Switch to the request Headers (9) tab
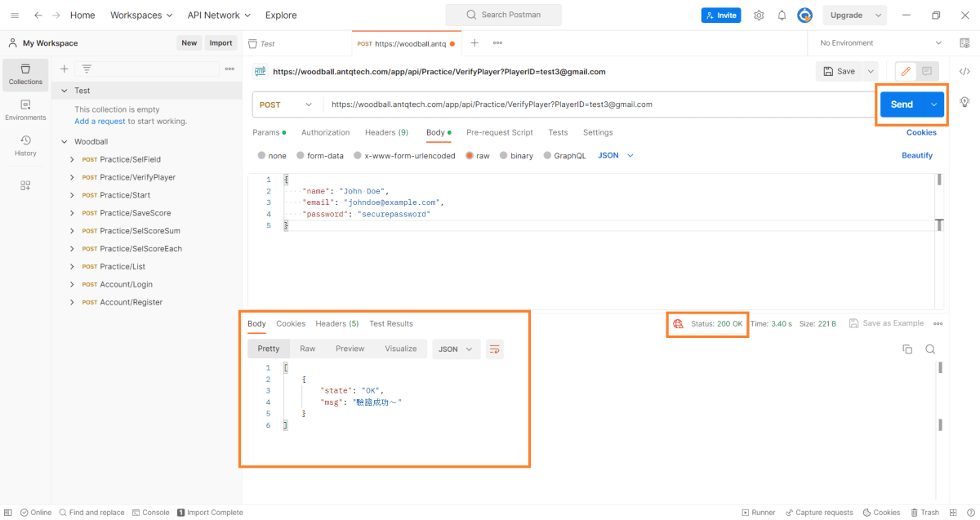 386,132
